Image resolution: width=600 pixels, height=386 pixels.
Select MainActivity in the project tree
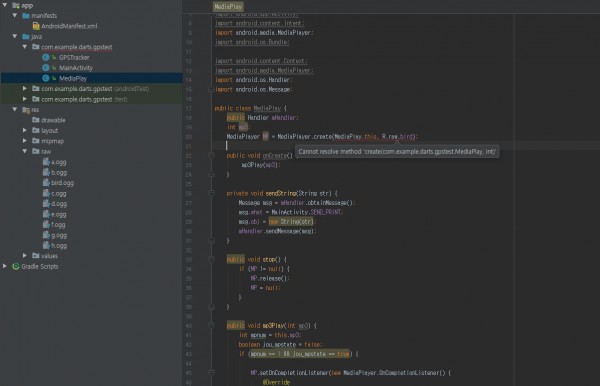click(x=76, y=68)
